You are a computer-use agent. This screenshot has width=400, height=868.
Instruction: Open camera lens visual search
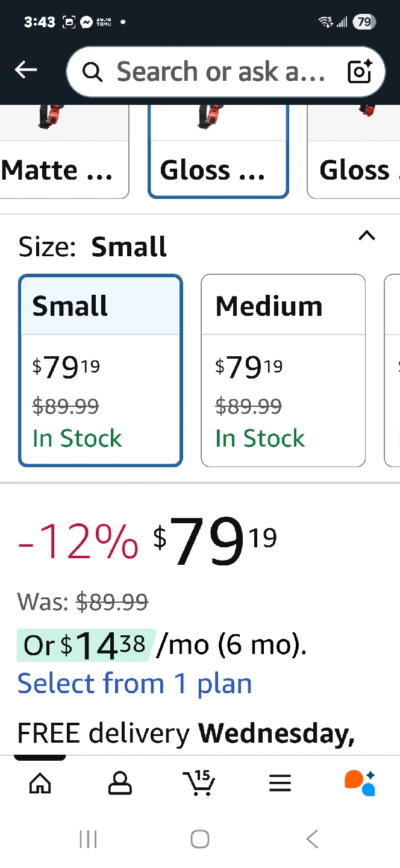pyautogui.click(x=360, y=72)
